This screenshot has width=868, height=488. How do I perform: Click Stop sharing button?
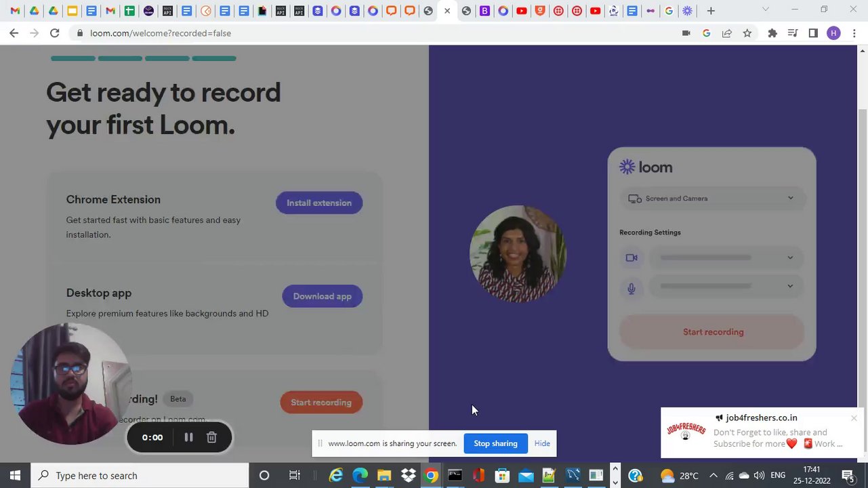[495, 443]
